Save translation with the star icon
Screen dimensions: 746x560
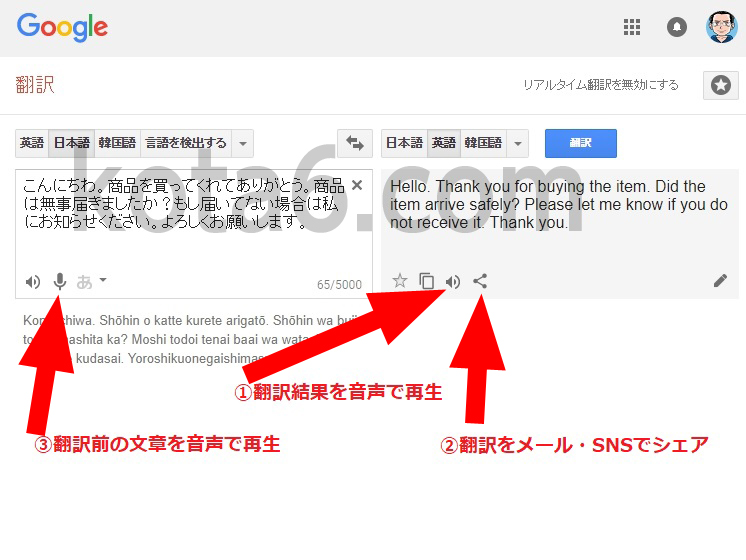tap(400, 281)
